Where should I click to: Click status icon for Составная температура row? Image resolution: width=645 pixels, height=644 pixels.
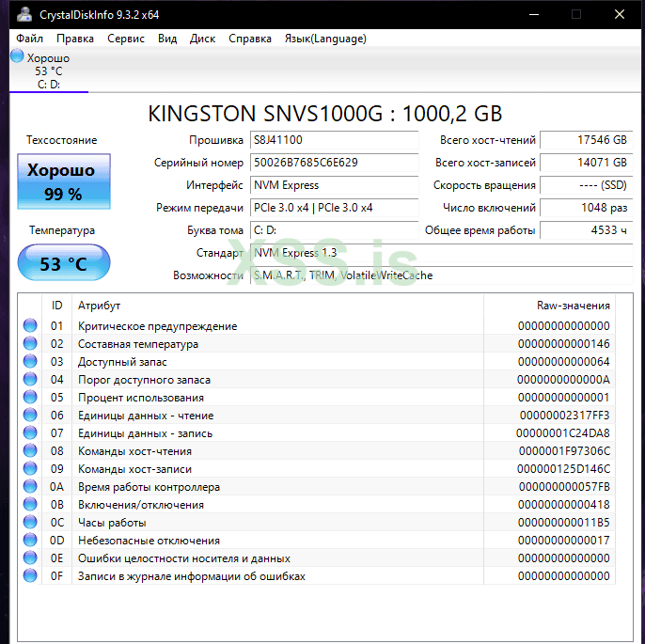click(30, 344)
